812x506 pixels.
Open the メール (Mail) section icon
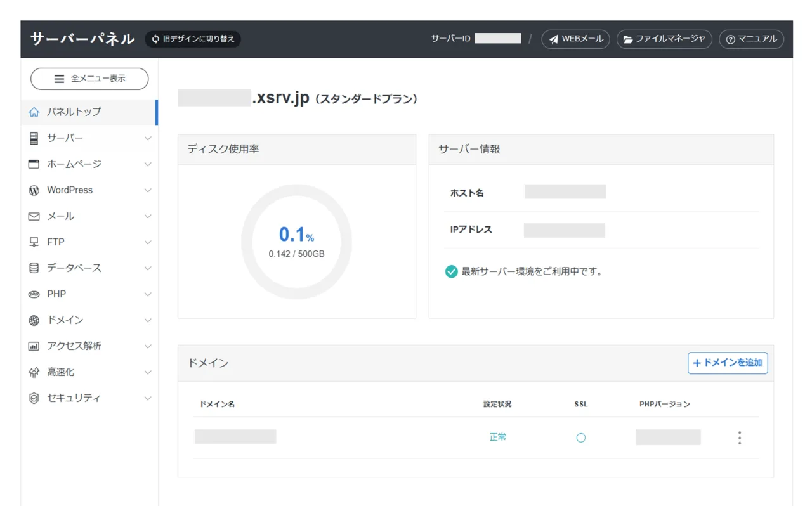(x=32, y=216)
